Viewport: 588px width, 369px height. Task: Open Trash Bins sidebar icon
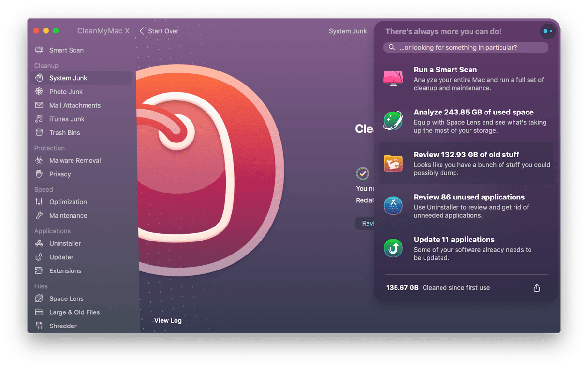(x=39, y=132)
